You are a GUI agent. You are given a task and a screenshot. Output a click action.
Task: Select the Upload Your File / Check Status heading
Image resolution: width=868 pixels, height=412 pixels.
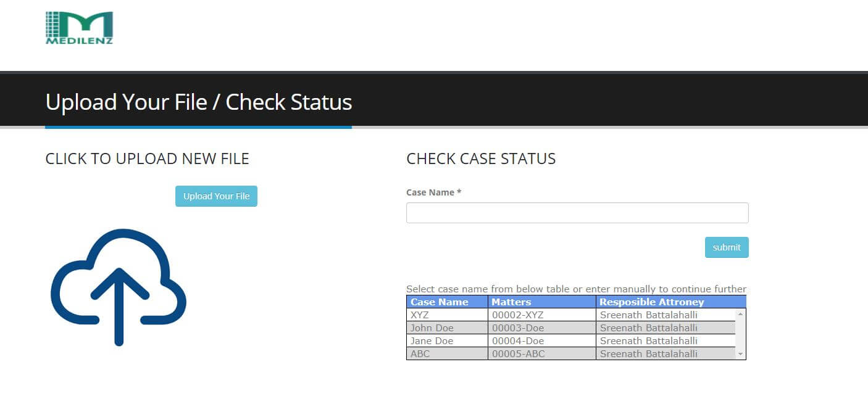pos(198,102)
